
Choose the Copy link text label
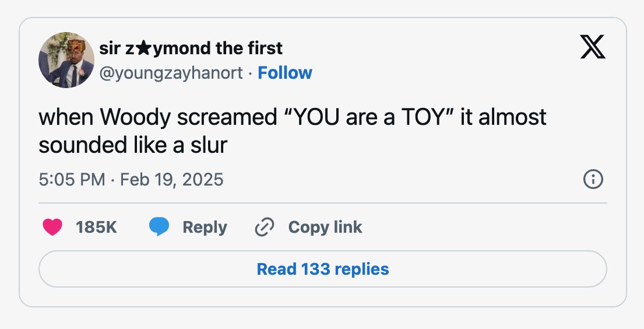pos(325,228)
